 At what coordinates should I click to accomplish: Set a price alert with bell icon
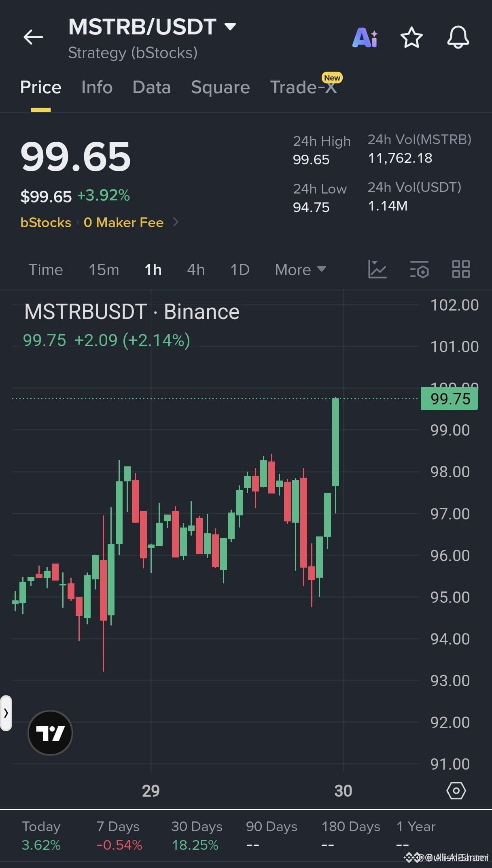coord(458,38)
